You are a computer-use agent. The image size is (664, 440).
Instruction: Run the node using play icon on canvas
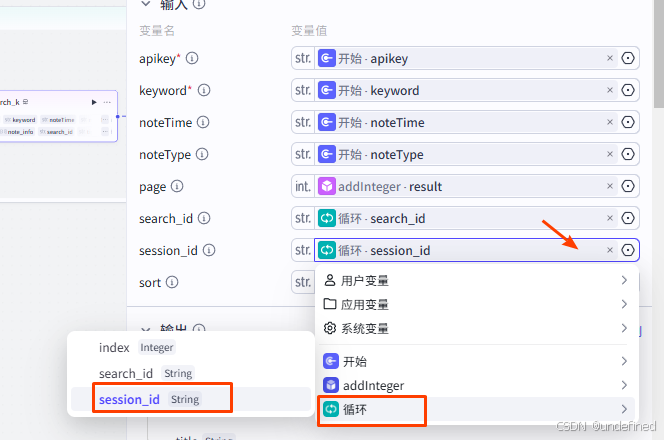94,102
